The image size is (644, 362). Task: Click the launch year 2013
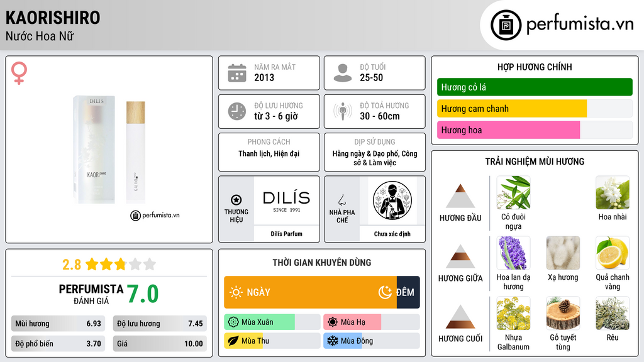(x=264, y=77)
